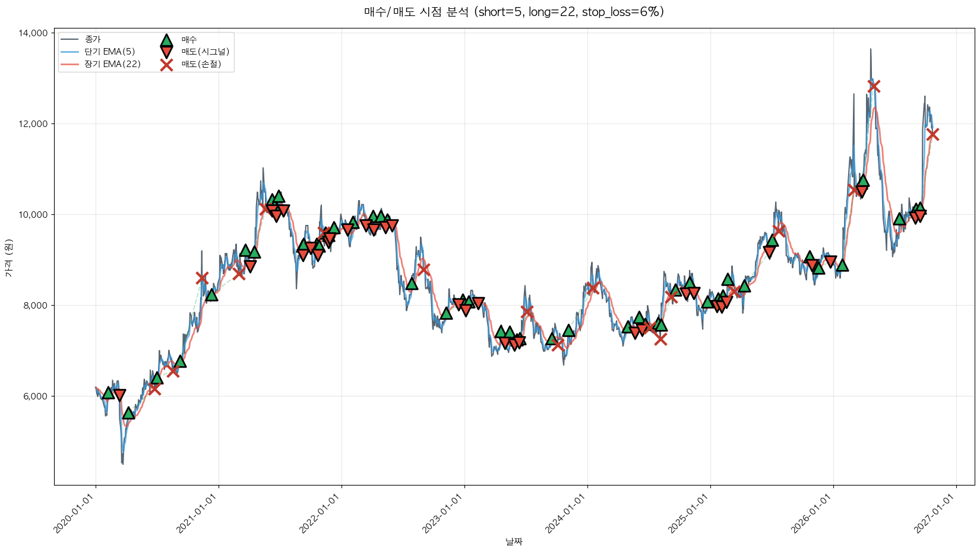Click the 장기 EMA(22) legend label
The width and height of the screenshot is (980, 552).
113,65
